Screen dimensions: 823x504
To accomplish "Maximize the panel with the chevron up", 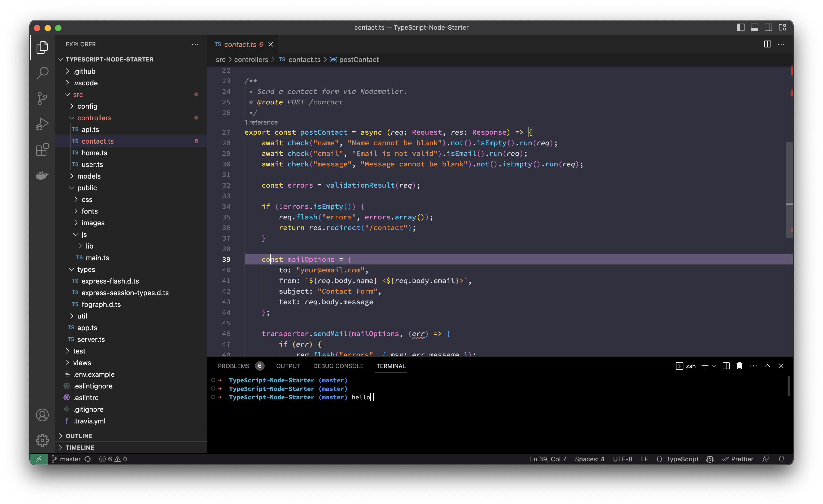I will [x=767, y=366].
